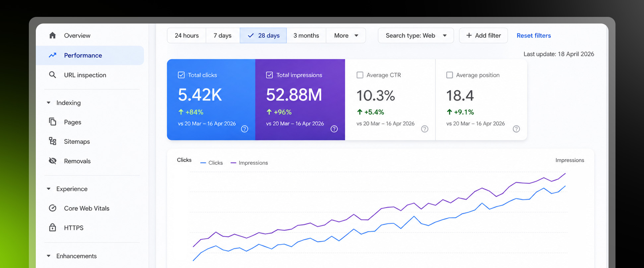Select the 7 days date range

(223, 35)
